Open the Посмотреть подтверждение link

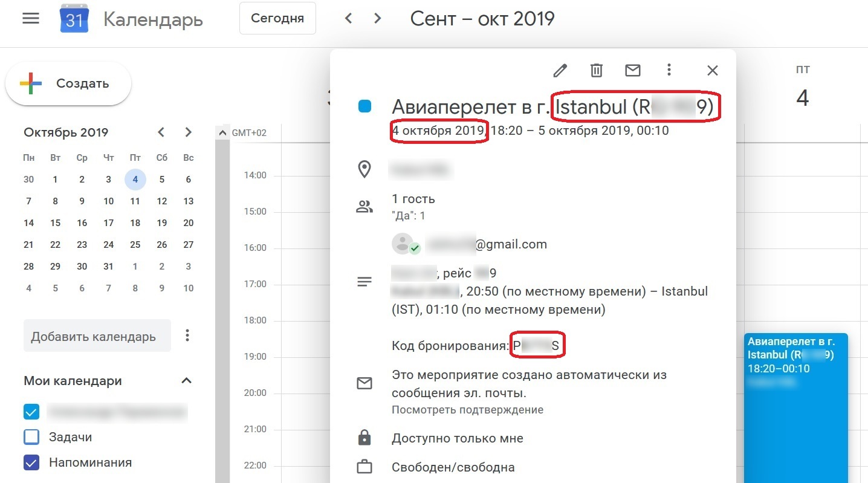[467, 410]
